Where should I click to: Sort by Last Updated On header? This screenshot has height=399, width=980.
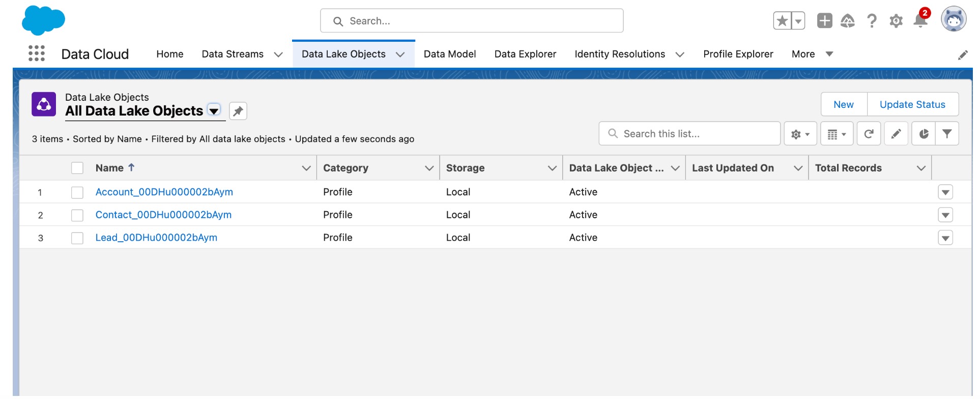pyautogui.click(x=733, y=168)
